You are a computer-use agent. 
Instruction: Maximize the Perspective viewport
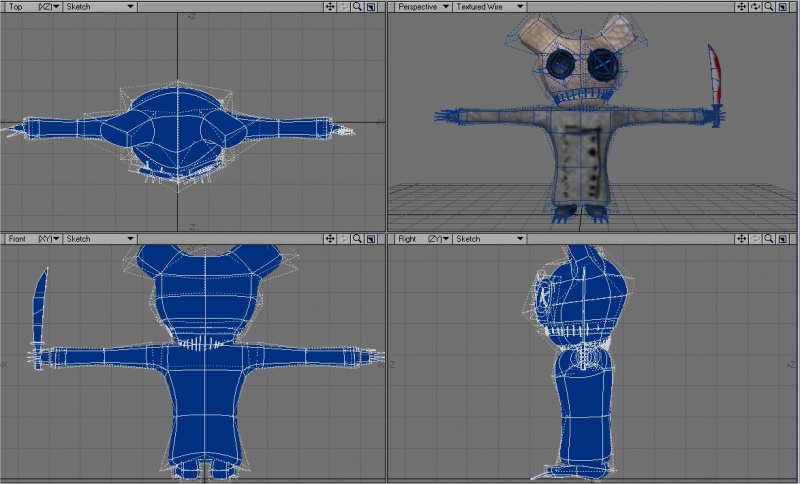[781, 6]
